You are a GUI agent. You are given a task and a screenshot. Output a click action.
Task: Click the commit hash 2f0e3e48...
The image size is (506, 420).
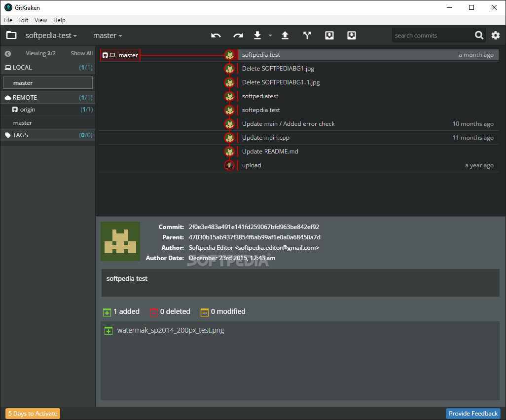254,227
